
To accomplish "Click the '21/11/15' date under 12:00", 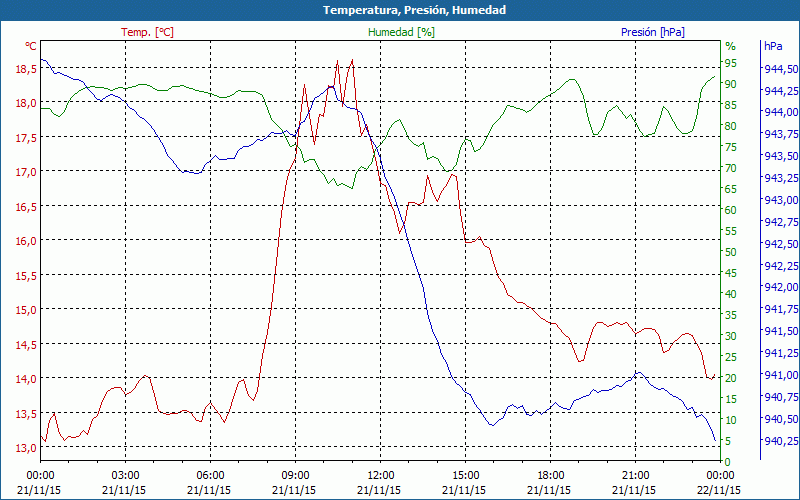I will [x=379, y=490].
